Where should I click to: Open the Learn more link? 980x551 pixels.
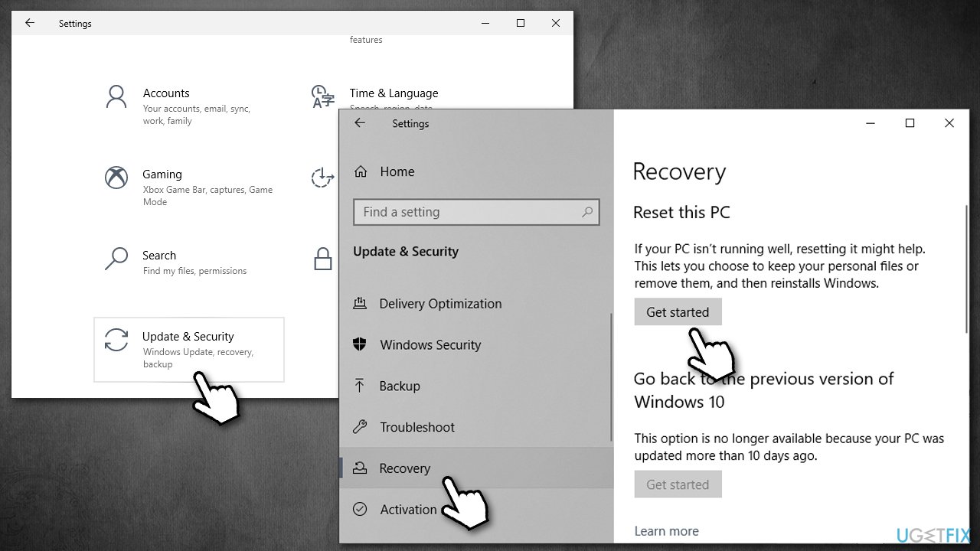coord(666,530)
